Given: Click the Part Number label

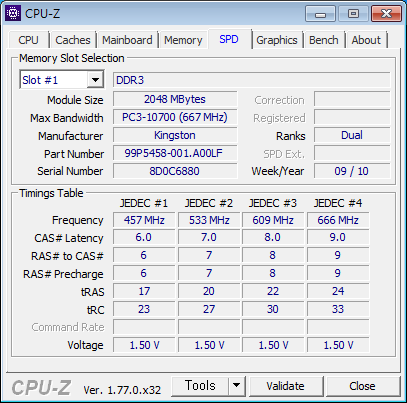Looking at the screenshot, I should pos(74,154).
